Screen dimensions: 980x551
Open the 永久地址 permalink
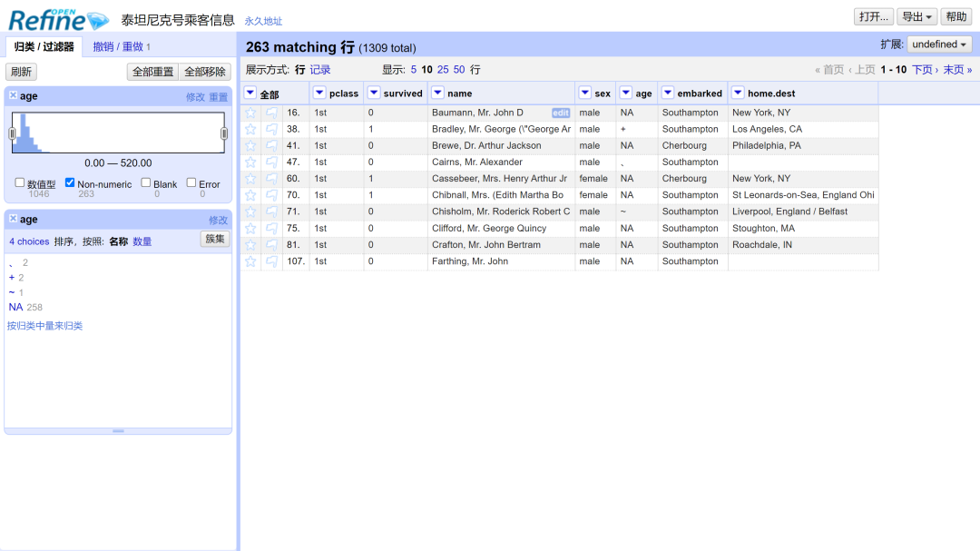263,21
